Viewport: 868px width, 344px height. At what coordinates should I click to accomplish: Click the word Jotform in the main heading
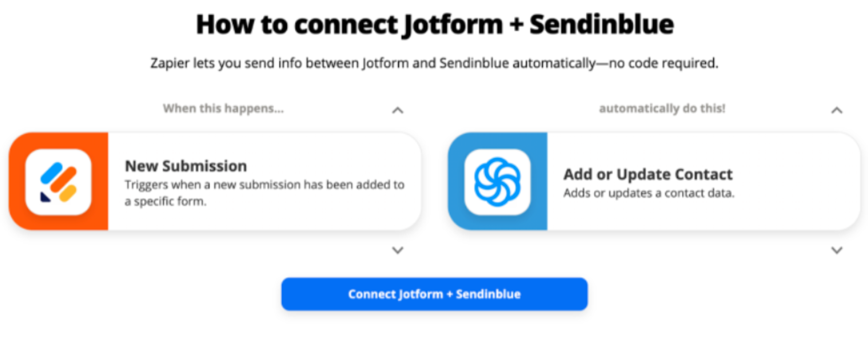452,25
